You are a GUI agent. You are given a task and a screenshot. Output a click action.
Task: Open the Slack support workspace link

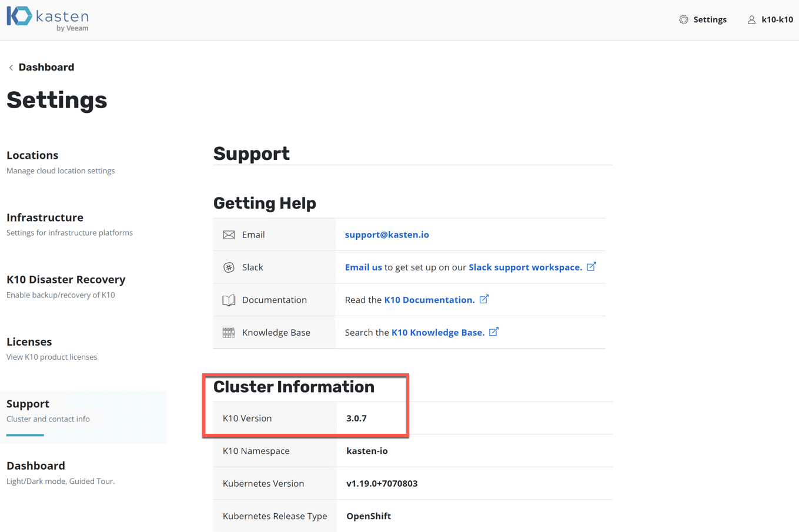(525, 267)
